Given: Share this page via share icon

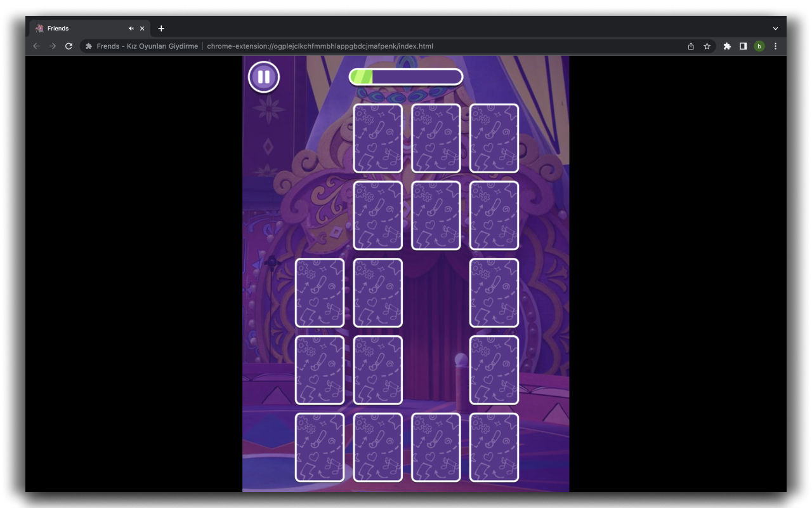Looking at the screenshot, I should click(x=691, y=46).
